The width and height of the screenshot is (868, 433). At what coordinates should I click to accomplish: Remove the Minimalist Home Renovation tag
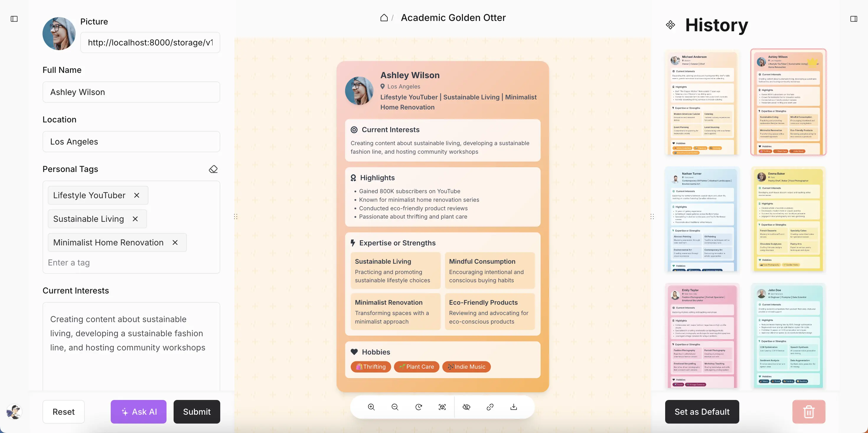pyautogui.click(x=174, y=242)
